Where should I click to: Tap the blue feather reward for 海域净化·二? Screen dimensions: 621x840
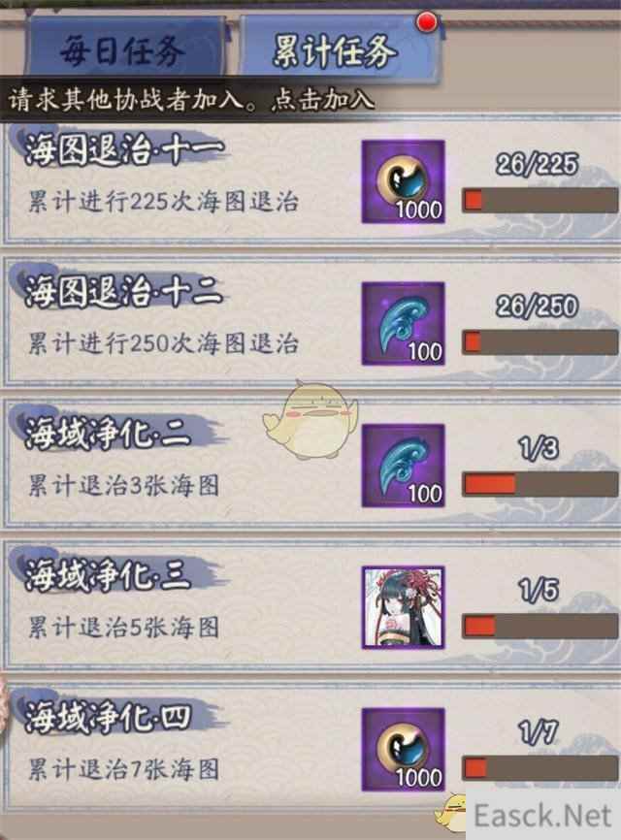(x=404, y=466)
